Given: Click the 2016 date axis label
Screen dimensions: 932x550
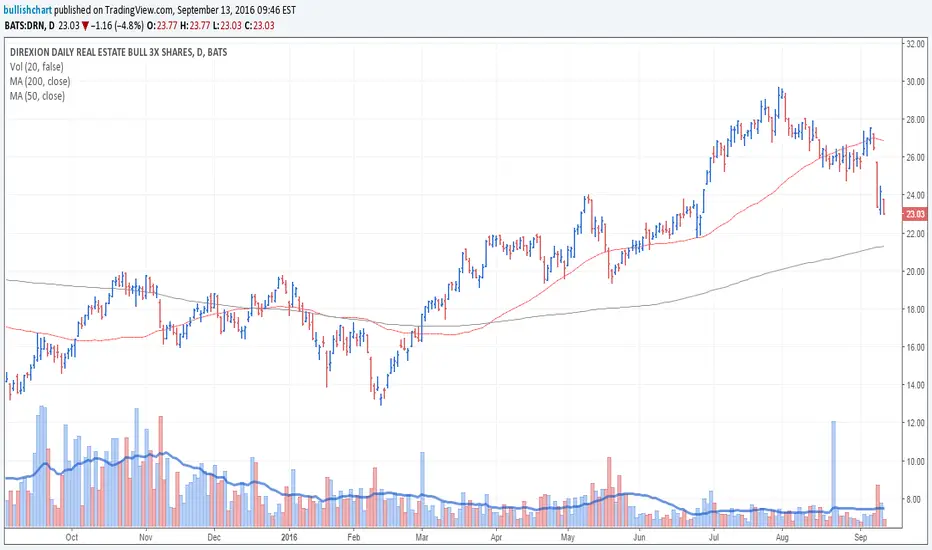Looking at the screenshot, I should 289,538.
